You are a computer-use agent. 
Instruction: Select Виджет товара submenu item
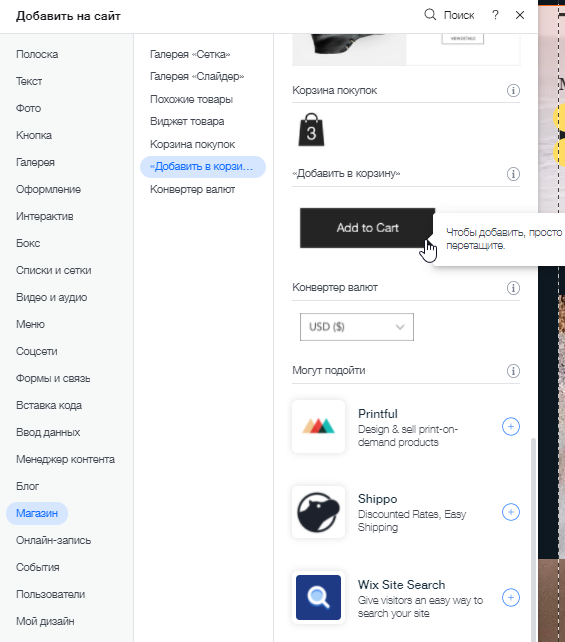pyautogui.click(x=187, y=122)
